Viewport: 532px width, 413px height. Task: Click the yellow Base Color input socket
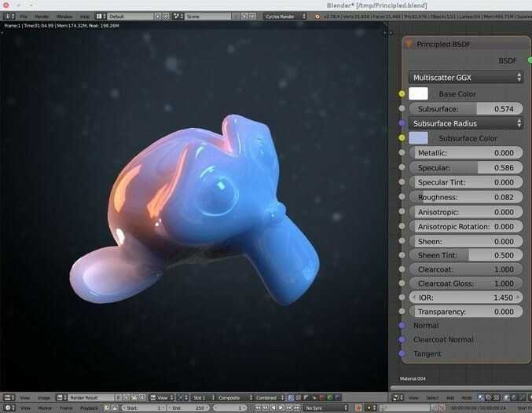coord(402,94)
